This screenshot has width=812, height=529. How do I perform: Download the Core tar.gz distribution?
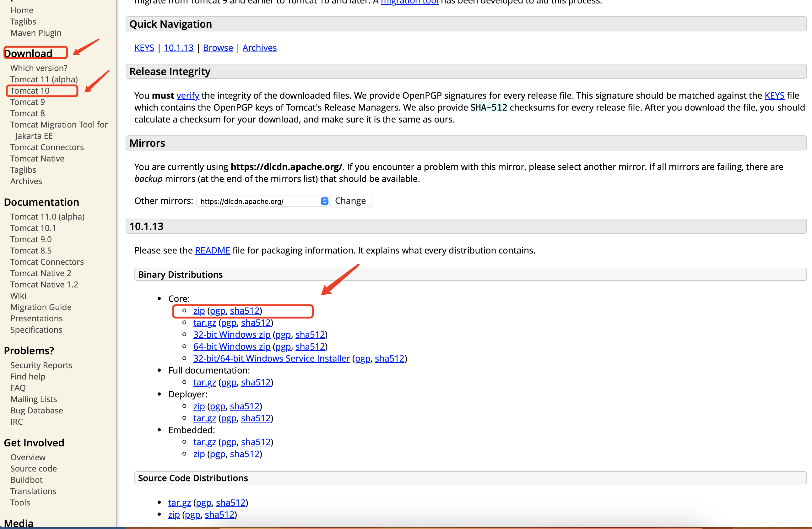tap(205, 323)
